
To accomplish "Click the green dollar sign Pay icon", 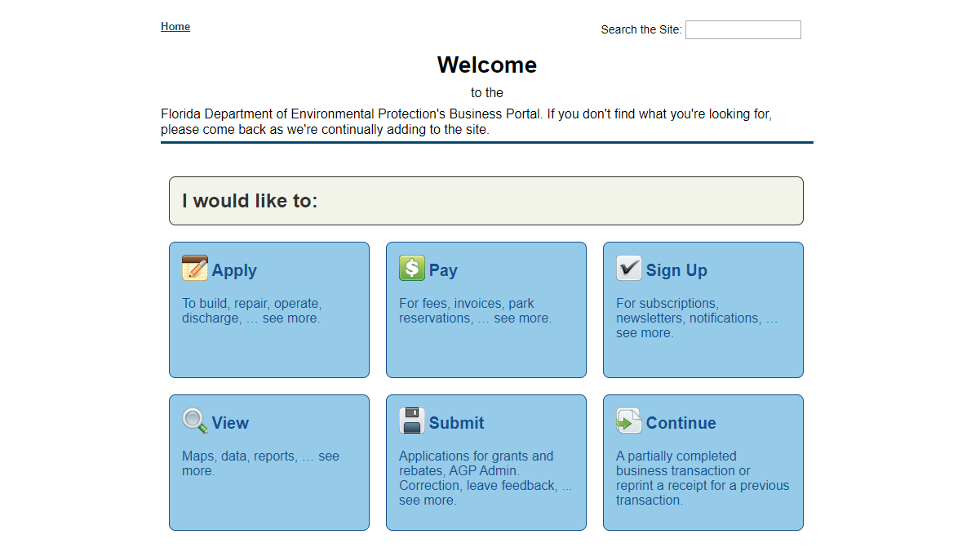I will click(412, 268).
